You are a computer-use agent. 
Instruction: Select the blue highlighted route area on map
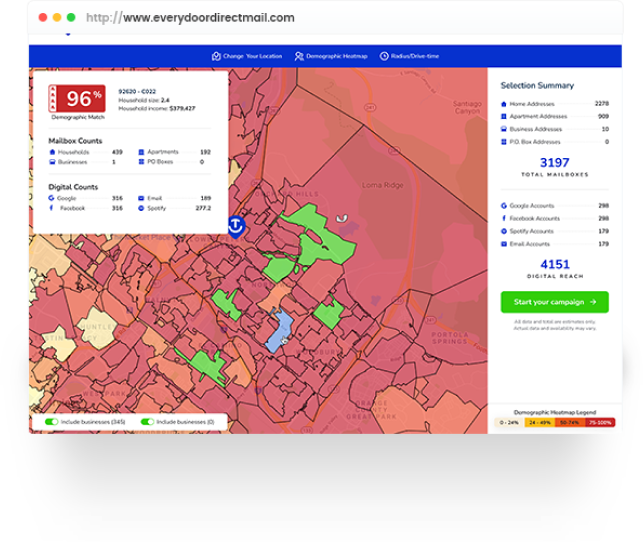click(281, 330)
